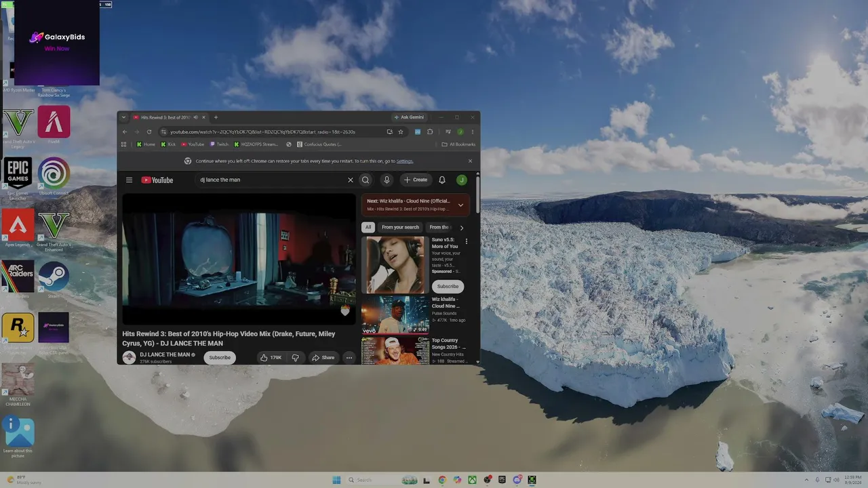Show hidden icons in the system tray
The image size is (868, 488).
coord(807,480)
